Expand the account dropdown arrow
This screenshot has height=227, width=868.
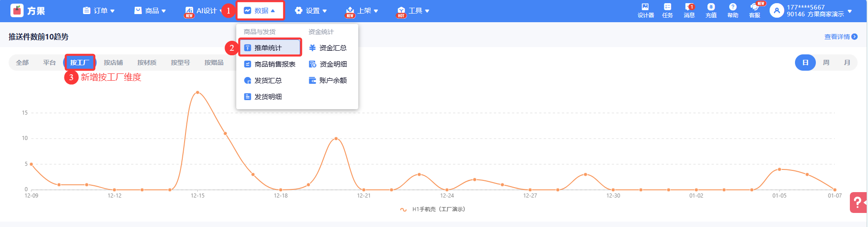[x=849, y=11]
